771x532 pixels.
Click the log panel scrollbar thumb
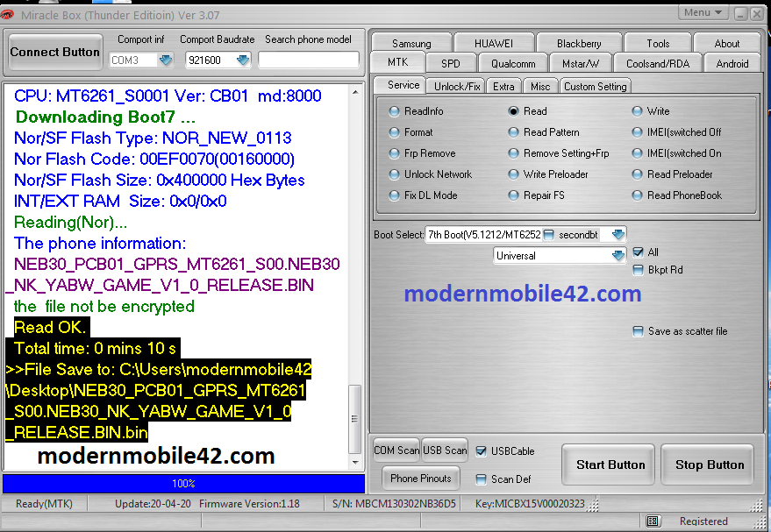click(354, 419)
